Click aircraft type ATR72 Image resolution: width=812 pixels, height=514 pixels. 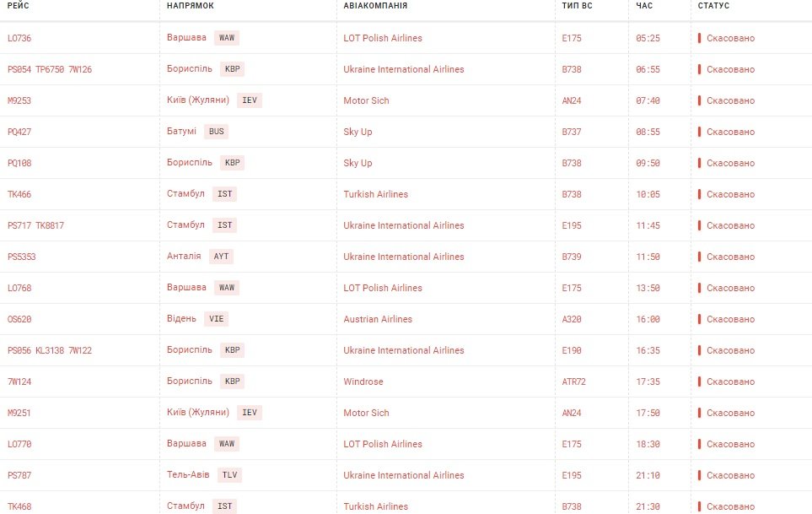(x=573, y=381)
